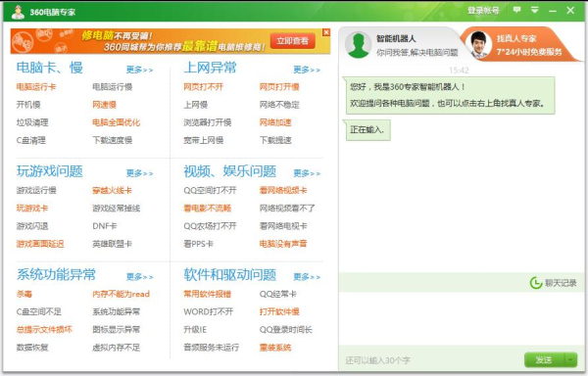
Task: Select the 电脑运行卡 problem link
Action: [x=36, y=87]
